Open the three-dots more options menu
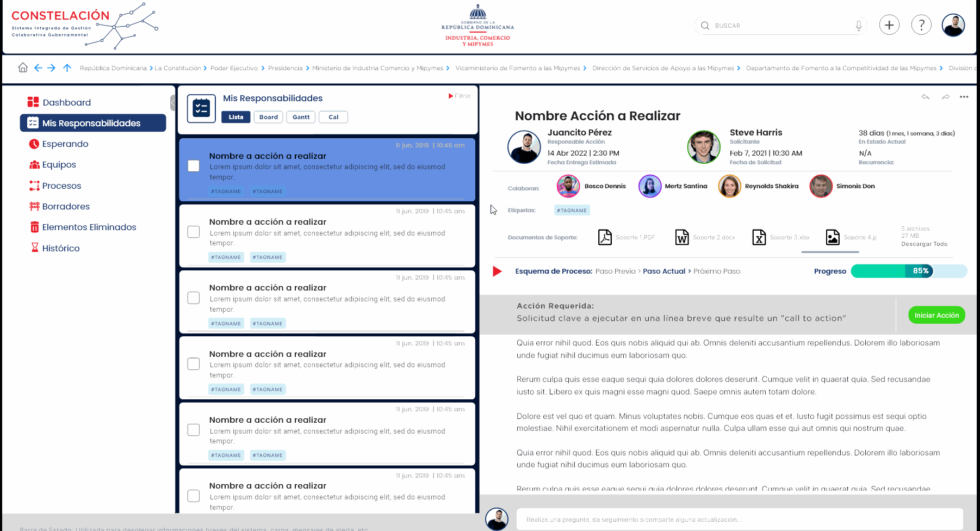This screenshot has height=531, width=980. click(964, 97)
